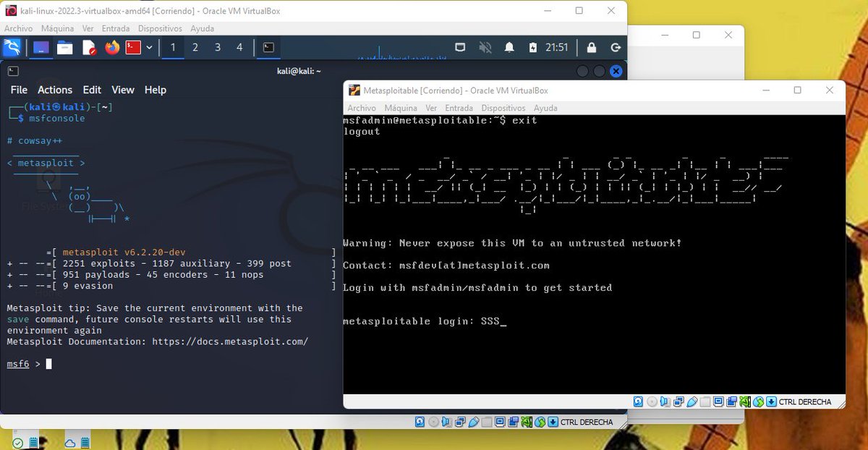Open Ayuda menu in Kali VirtualBox window

click(x=202, y=28)
